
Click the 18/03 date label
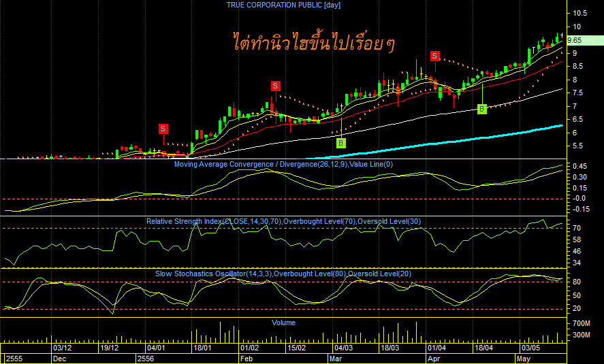tap(390, 348)
